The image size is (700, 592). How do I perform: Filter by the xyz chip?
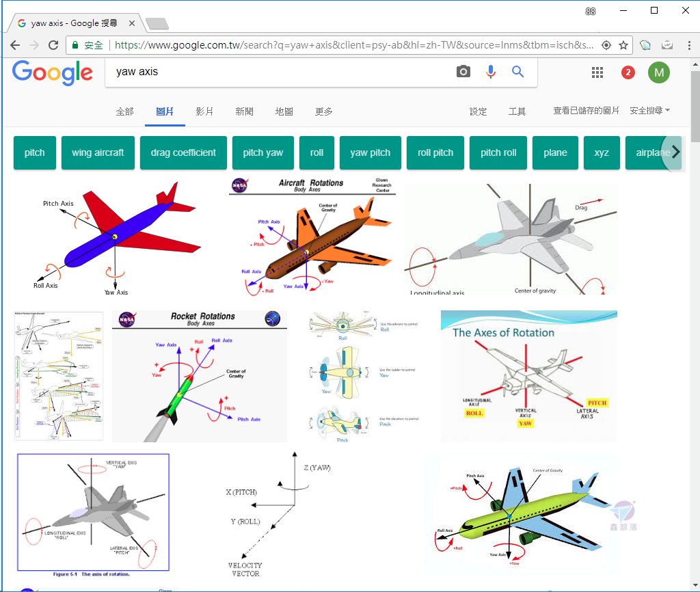pos(602,152)
